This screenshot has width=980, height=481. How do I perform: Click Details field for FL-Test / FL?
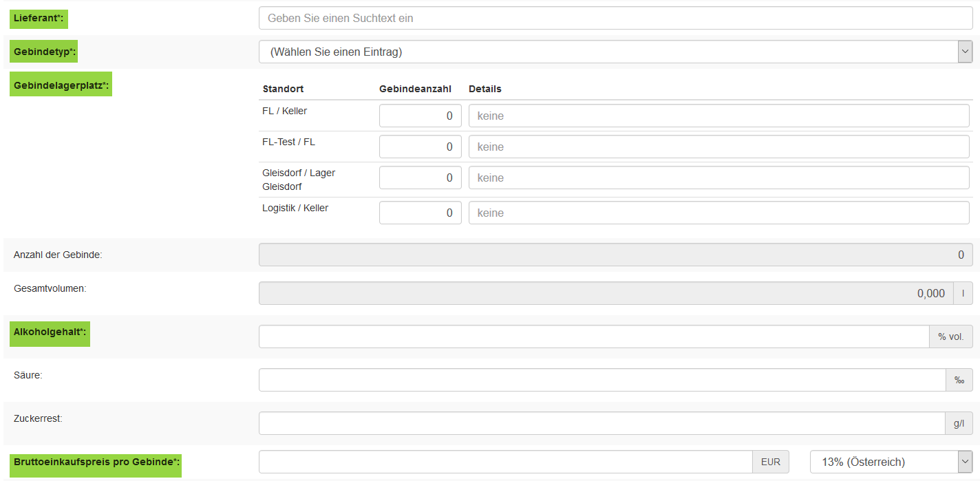point(718,147)
